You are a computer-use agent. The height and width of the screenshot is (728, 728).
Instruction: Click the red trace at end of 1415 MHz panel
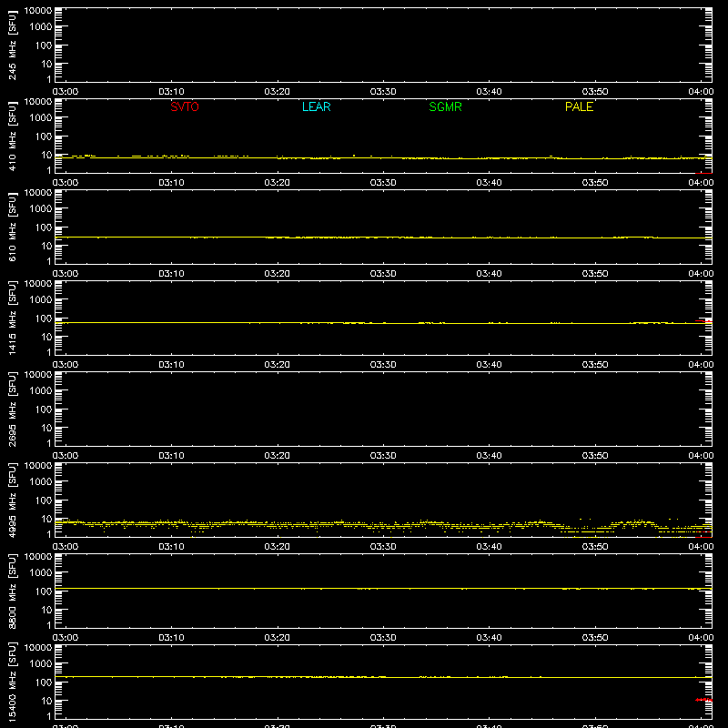(703, 321)
